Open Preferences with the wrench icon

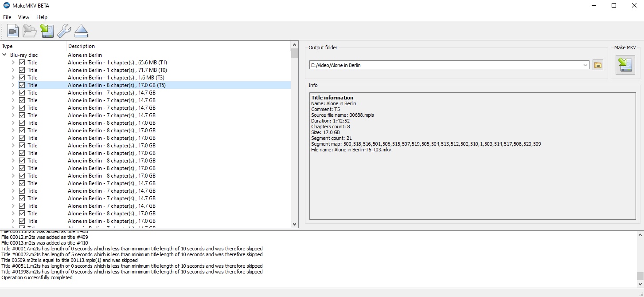pyautogui.click(x=64, y=31)
